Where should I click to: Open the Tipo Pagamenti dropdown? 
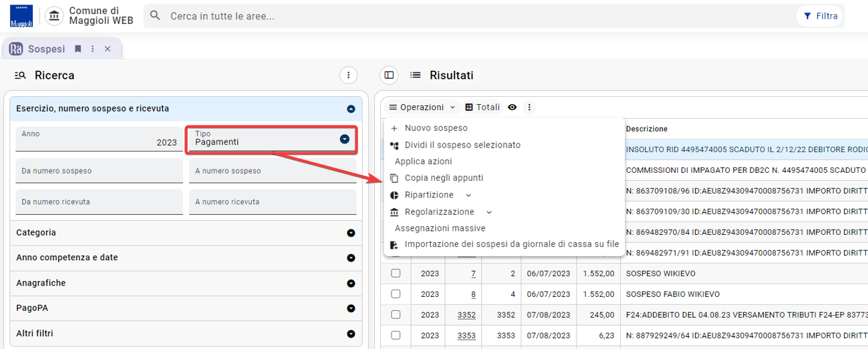[x=272, y=139]
